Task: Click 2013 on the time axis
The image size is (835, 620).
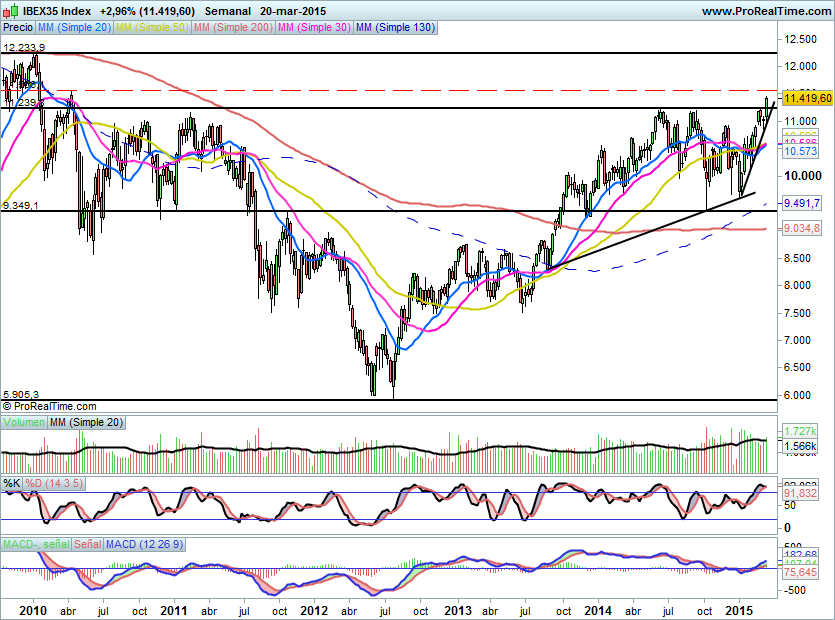Action: click(x=458, y=609)
